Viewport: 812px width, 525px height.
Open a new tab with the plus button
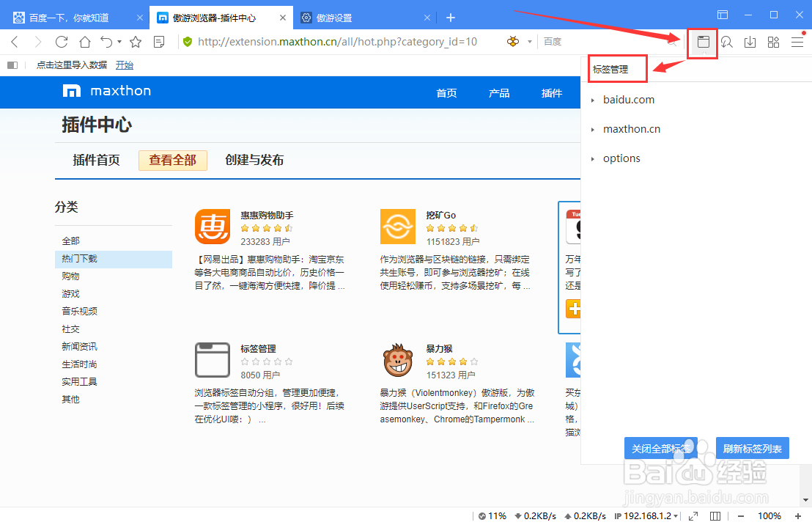click(451, 18)
